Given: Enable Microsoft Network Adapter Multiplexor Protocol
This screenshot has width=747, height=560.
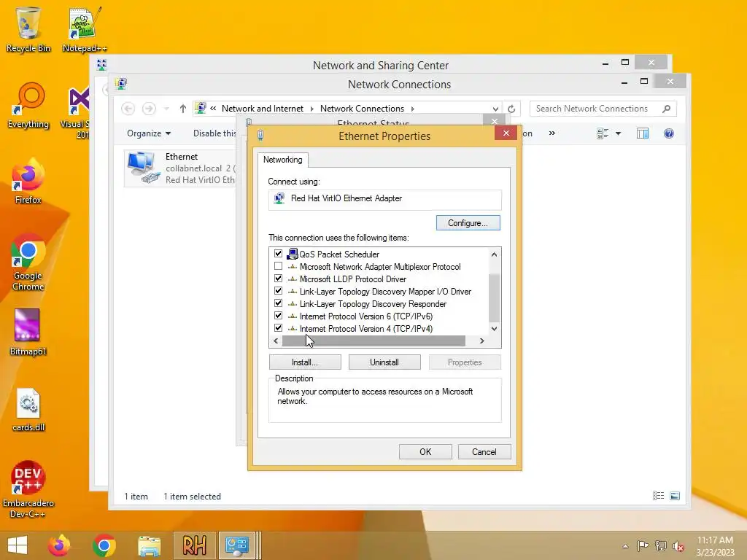Looking at the screenshot, I should pyautogui.click(x=278, y=266).
